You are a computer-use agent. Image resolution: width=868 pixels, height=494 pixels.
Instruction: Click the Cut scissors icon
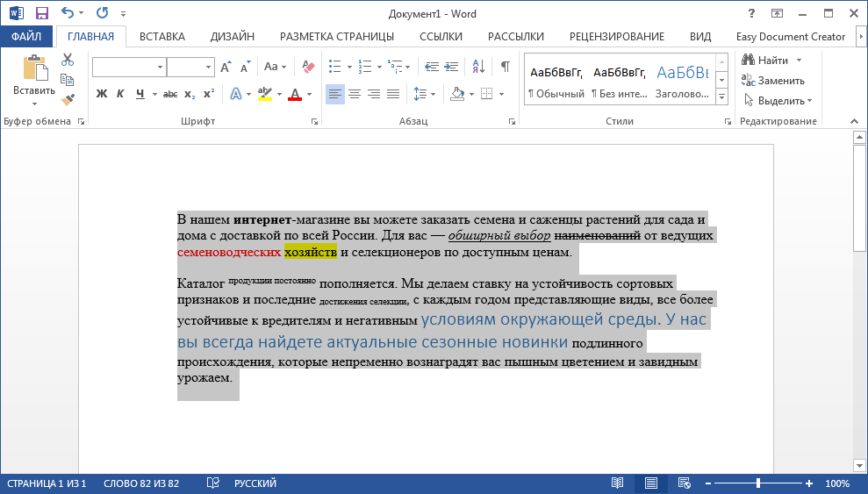[68, 60]
